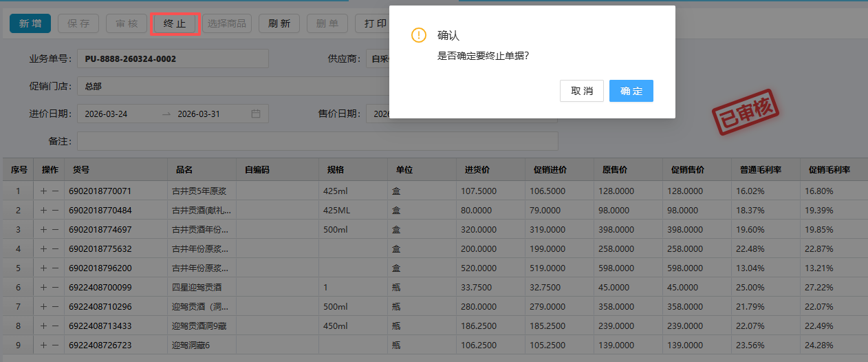Click the remove-row minus icon in row 9
The image size is (868, 362).
coord(55,345)
